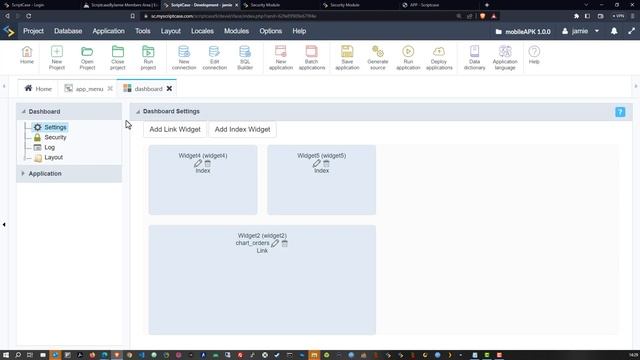Screen dimensions: 640x360
Task: Click the Deploy applications icon
Action: click(439, 58)
